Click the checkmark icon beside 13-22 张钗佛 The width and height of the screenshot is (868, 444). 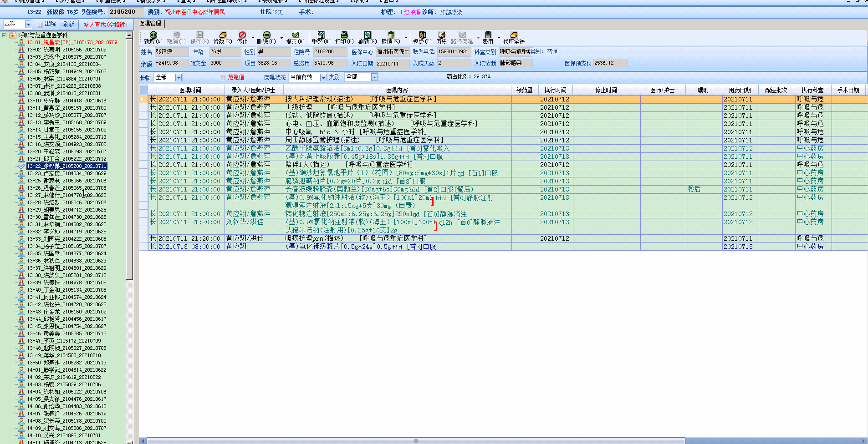click(x=21, y=166)
